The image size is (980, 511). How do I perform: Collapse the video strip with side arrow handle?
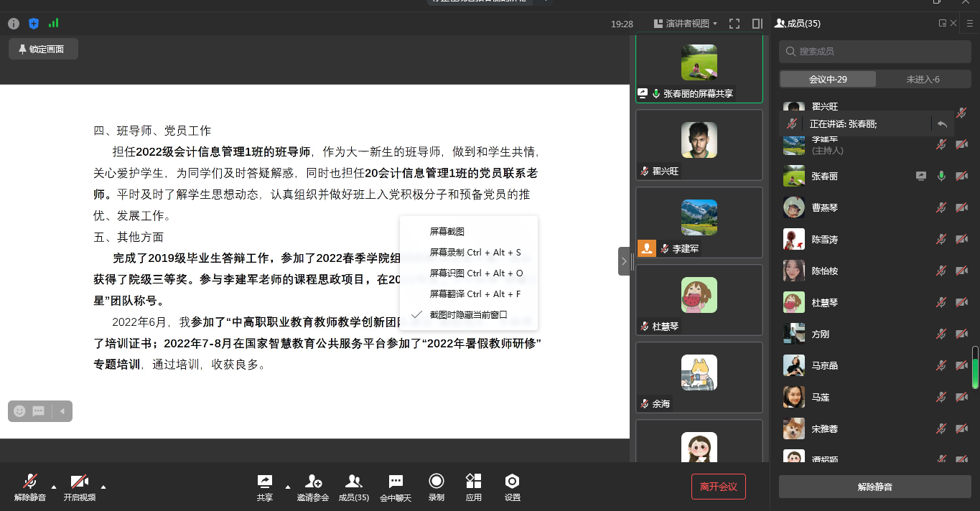coord(624,261)
